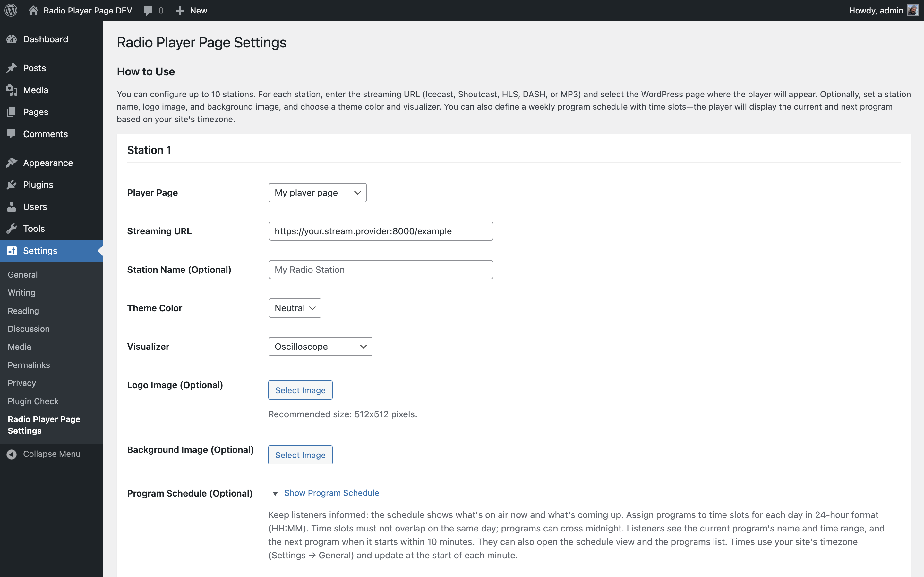Open the Theme Color dropdown

point(295,308)
